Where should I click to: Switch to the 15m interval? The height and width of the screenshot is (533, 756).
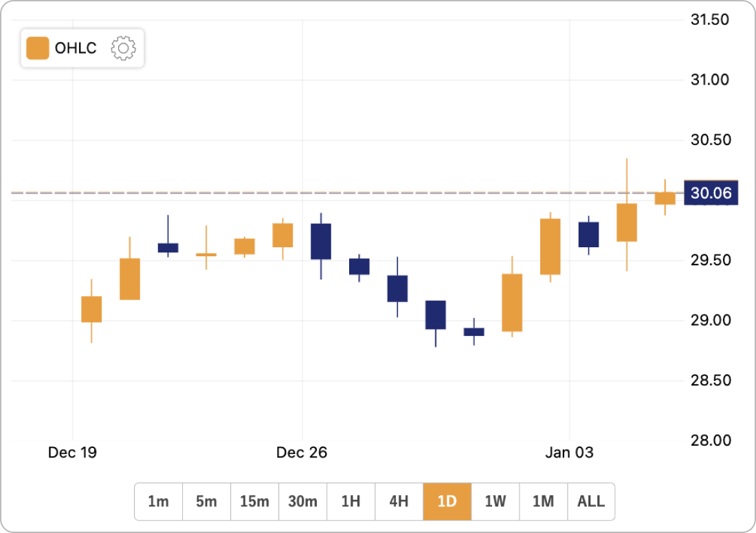point(254,501)
